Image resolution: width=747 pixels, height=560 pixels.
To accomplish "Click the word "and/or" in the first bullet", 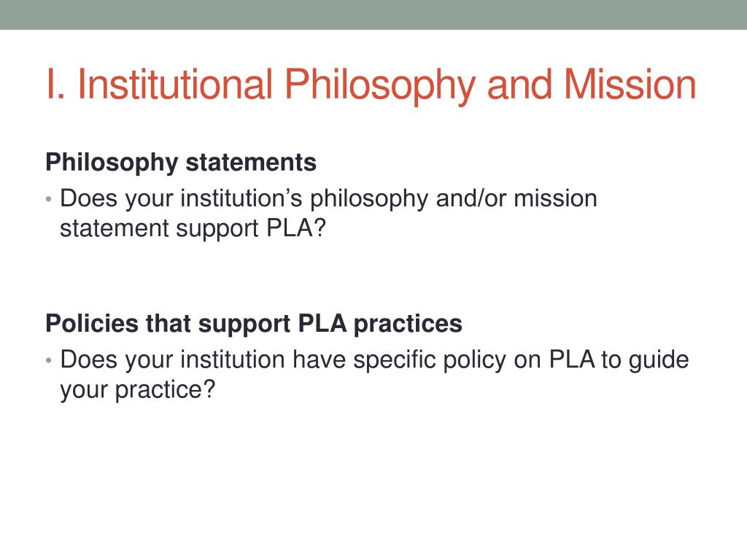I will (471, 198).
